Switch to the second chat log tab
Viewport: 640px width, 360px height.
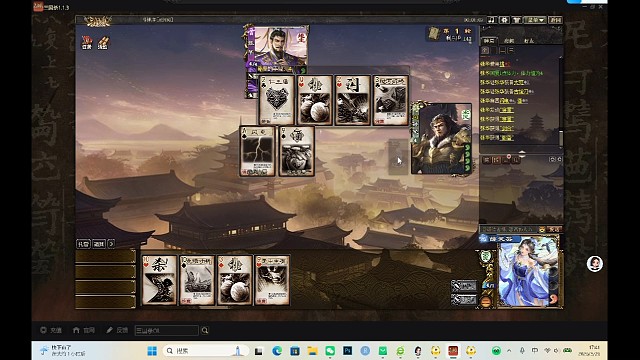509,40
